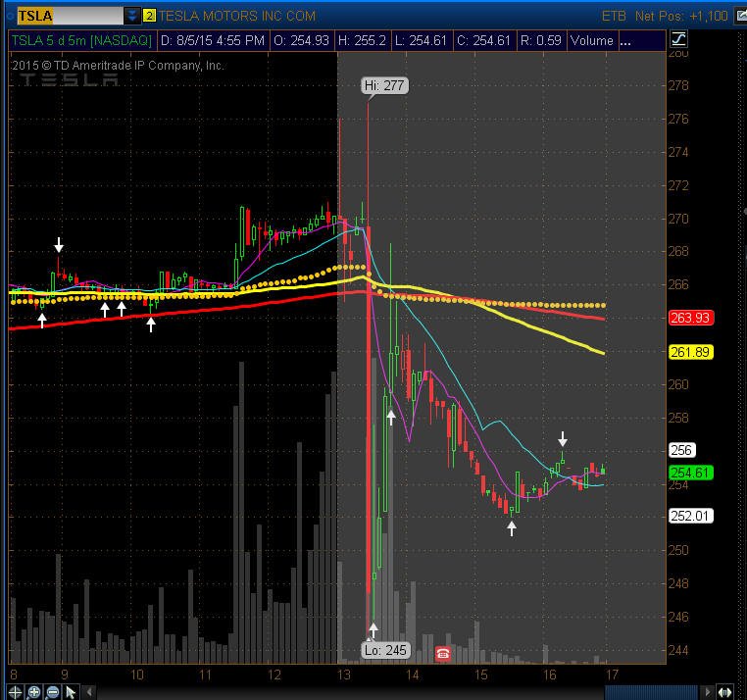This screenshot has height=700, width=747.
Task: Click the Hi: 277 price bubble
Action: [x=384, y=85]
